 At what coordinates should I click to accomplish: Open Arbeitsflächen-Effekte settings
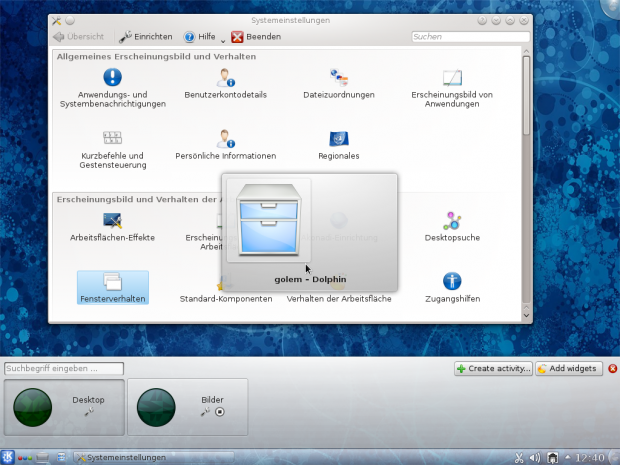tap(113, 221)
